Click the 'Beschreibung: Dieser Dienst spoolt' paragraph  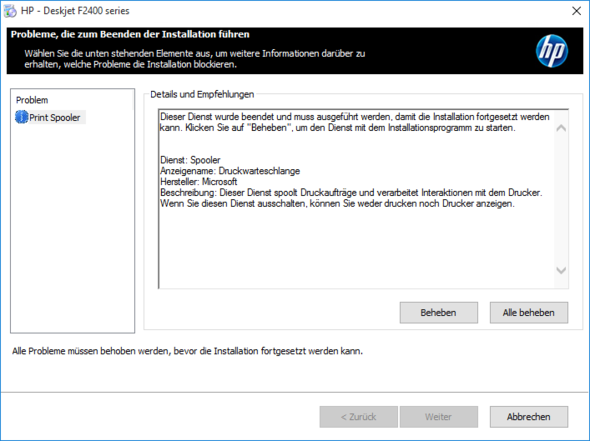tap(351, 198)
